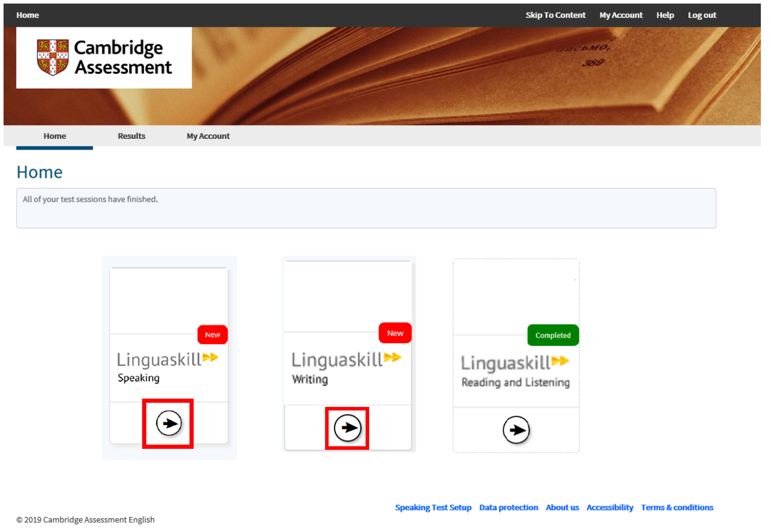Click the New badge on Writing card
The width and height of the screenshot is (771, 532).
(x=395, y=333)
